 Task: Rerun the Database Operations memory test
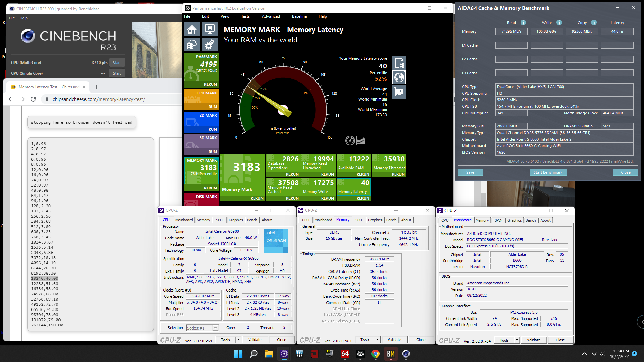(x=292, y=174)
